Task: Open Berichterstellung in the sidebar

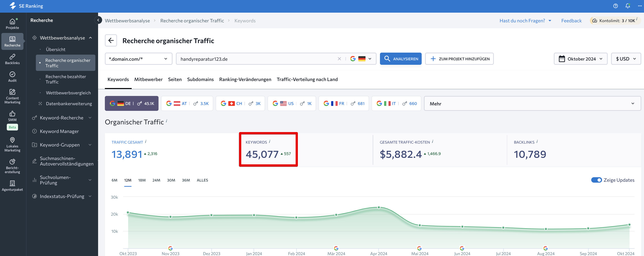Action: coord(12,166)
